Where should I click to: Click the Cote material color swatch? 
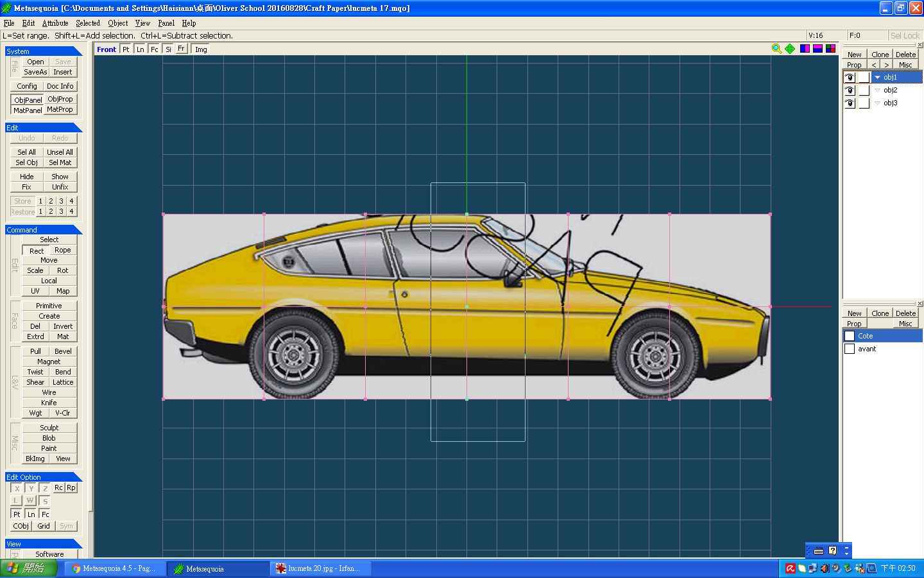(x=850, y=336)
